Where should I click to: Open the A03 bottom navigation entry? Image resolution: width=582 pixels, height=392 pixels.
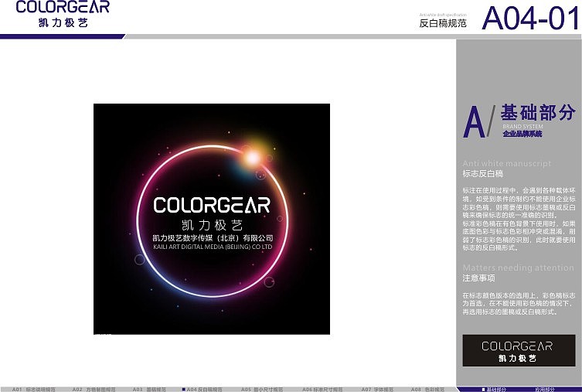pyautogui.click(x=149, y=390)
